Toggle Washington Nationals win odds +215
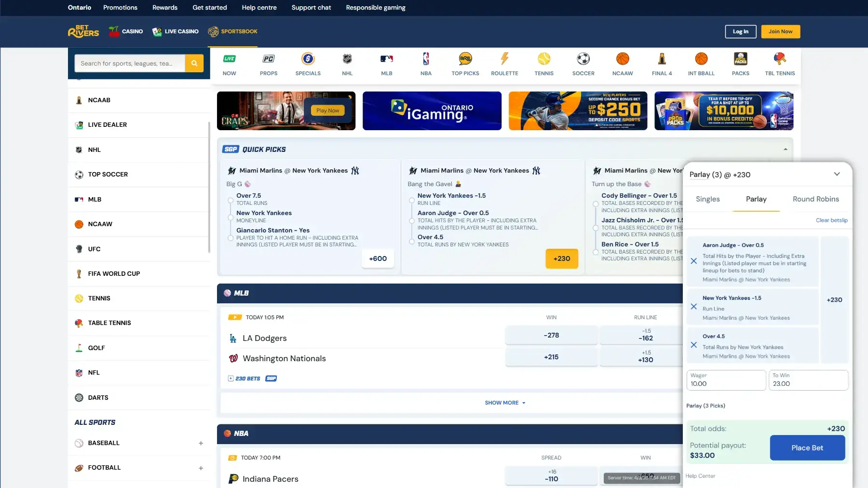 coord(551,357)
